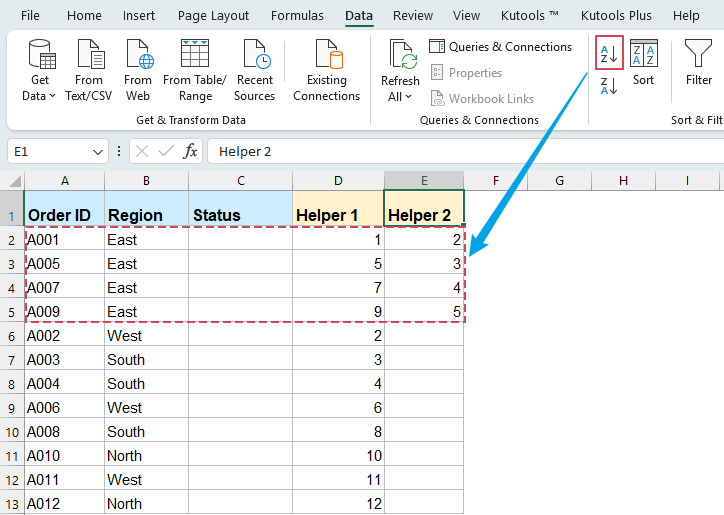This screenshot has height=515, width=724.
Task: Select cell containing A007
Action: (x=65, y=288)
